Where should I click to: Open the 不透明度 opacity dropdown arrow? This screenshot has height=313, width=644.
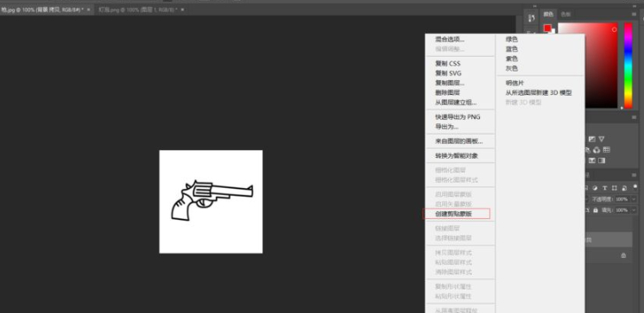[x=634, y=199]
